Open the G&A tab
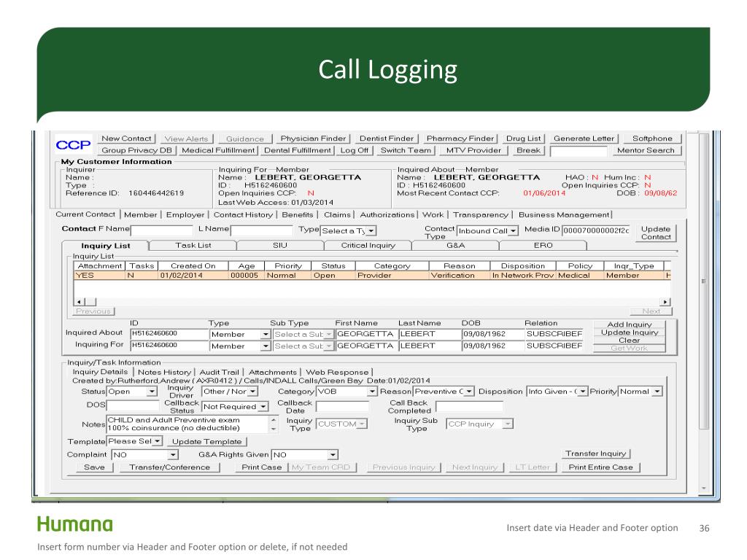Image resolution: width=747 pixels, height=560 pixels. point(455,245)
